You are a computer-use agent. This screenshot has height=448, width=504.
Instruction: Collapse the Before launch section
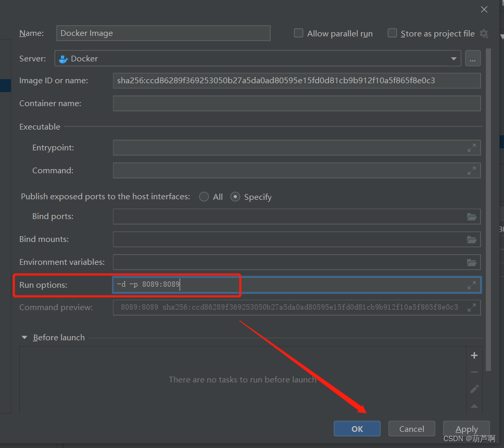click(24, 337)
